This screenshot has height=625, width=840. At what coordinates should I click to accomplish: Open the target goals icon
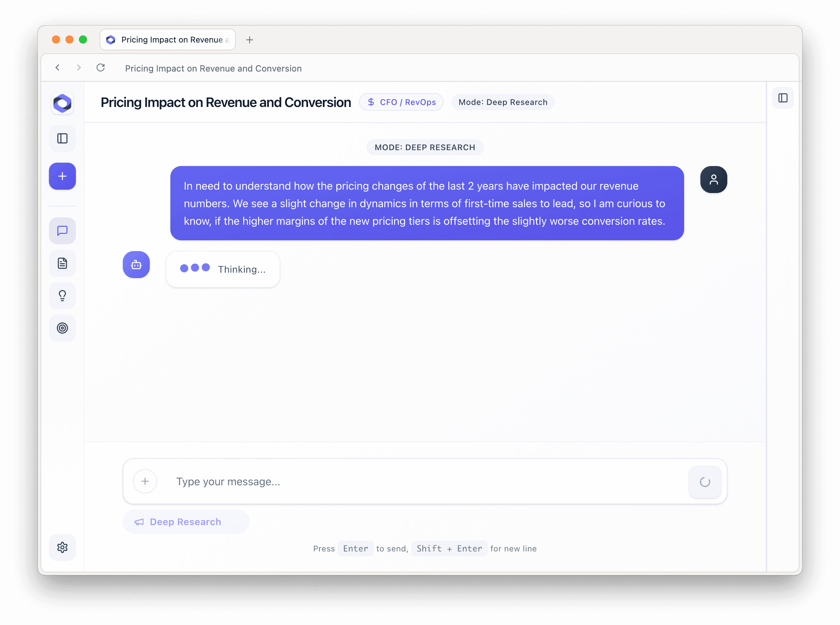[x=62, y=328]
